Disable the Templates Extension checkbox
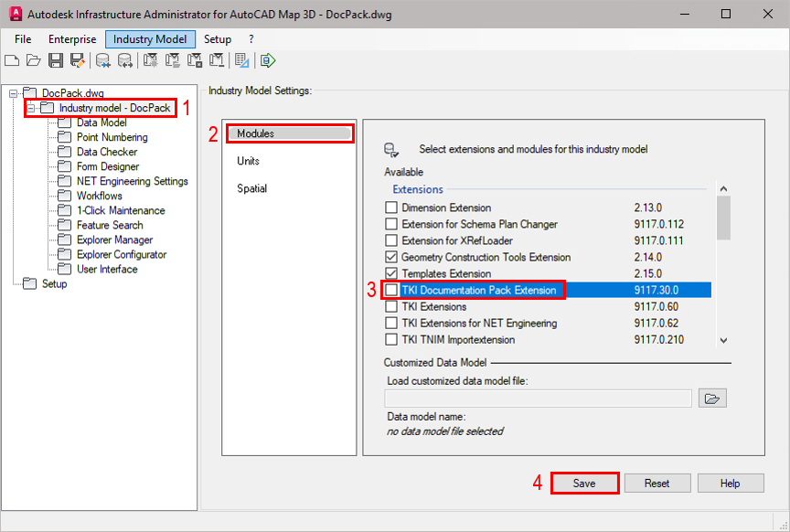This screenshot has height=532, width=790. click(x=391, y=273)
